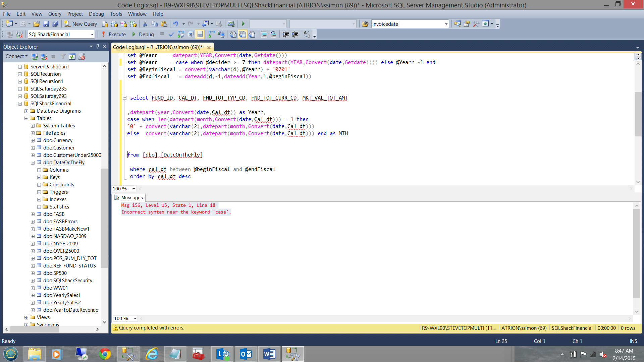This screenshot has height=362, width=644.
Task: Click the Cut scissors icon
Action: click(145, 24)
